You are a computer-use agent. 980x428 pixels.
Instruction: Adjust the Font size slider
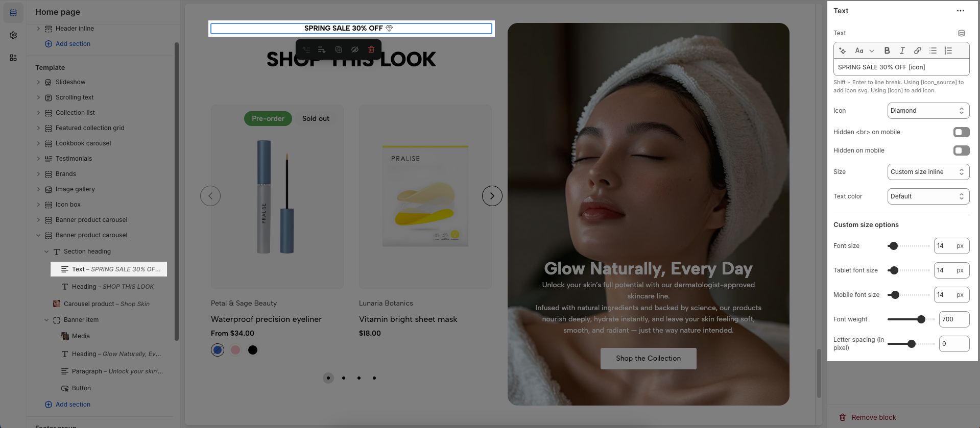point(909,246)
